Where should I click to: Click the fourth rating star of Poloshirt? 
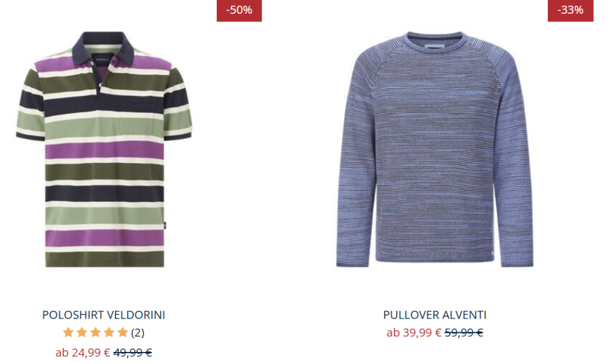pyautogui.click(x=109, y=332)
